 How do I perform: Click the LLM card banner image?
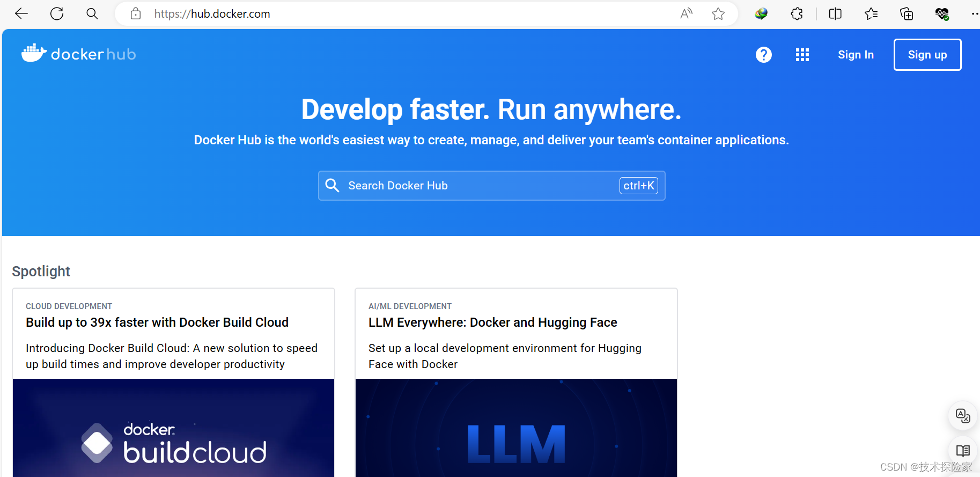(x=516, y=428)
